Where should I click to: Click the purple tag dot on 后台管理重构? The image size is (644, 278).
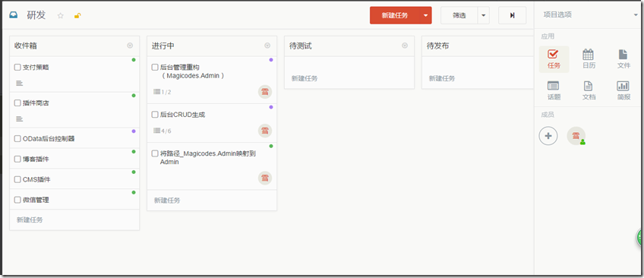tap(270, 60)
